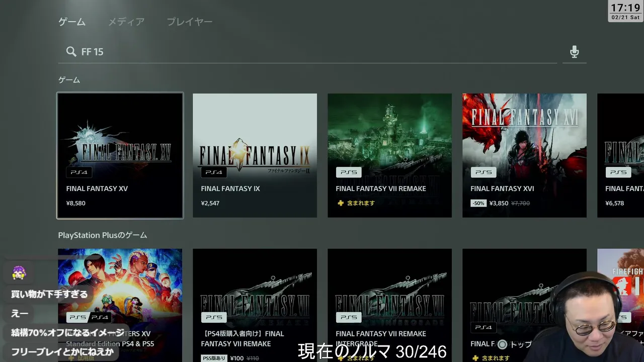Click the 17:19 clock display

click(x=625, y=8)
